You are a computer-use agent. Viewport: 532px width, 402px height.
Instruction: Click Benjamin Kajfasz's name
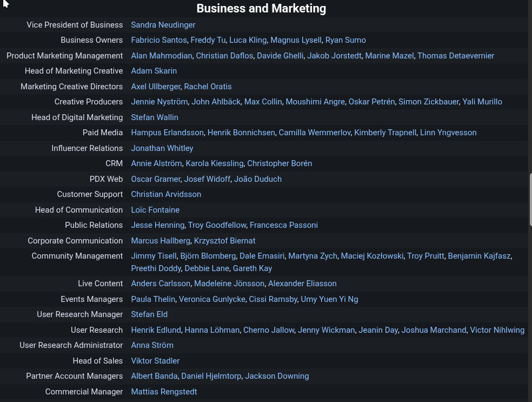pyautogui.click(x=479, y=256)
